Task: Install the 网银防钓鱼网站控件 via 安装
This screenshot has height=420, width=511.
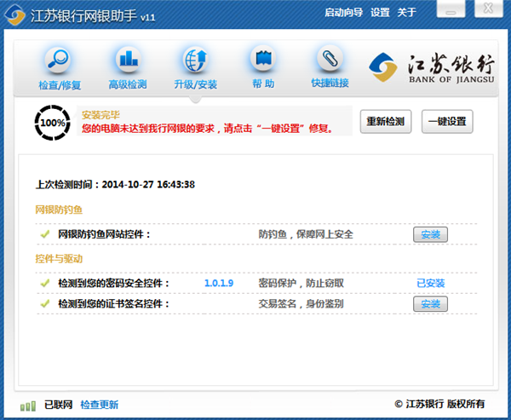Action: (430, 234)
